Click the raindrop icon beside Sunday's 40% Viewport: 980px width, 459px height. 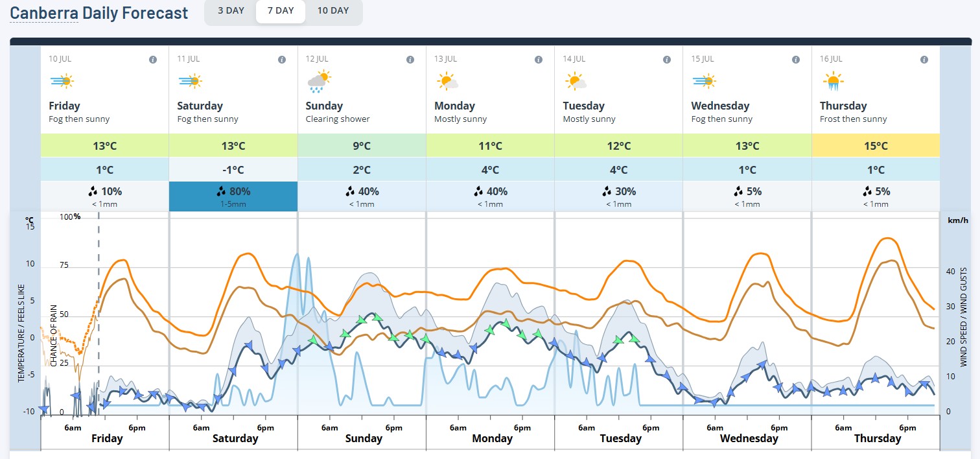coord(351,191)
